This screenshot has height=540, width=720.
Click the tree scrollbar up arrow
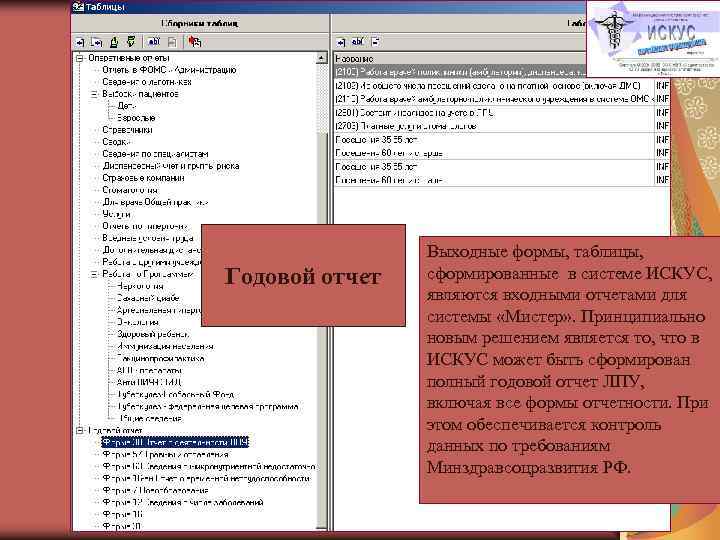(322, 58)
